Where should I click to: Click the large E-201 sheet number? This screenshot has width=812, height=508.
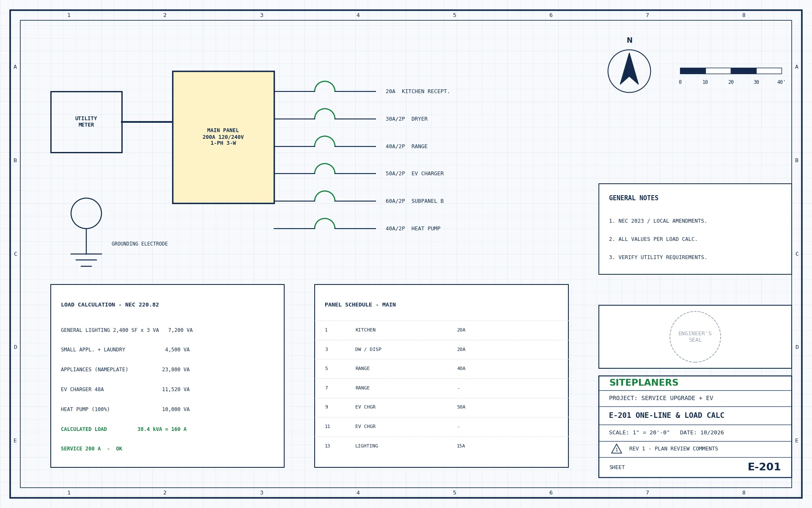764,467
